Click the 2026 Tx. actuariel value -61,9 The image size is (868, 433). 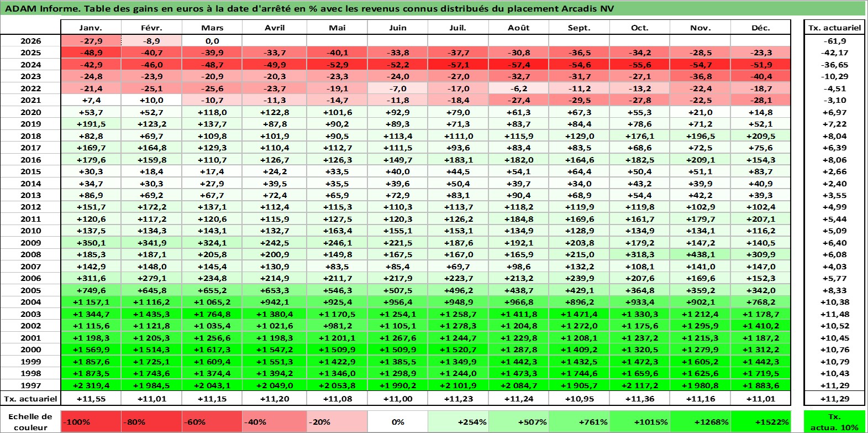tap(835, 41)
